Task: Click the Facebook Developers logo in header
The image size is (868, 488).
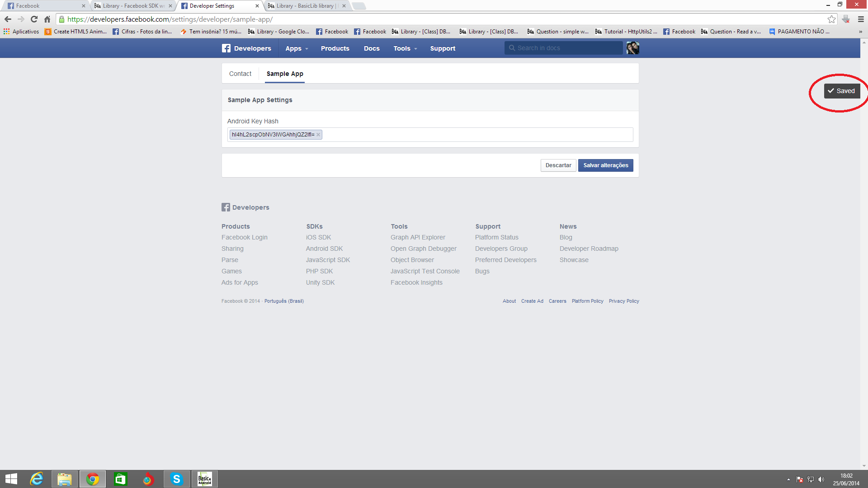Action: click(x=246, y=48)
